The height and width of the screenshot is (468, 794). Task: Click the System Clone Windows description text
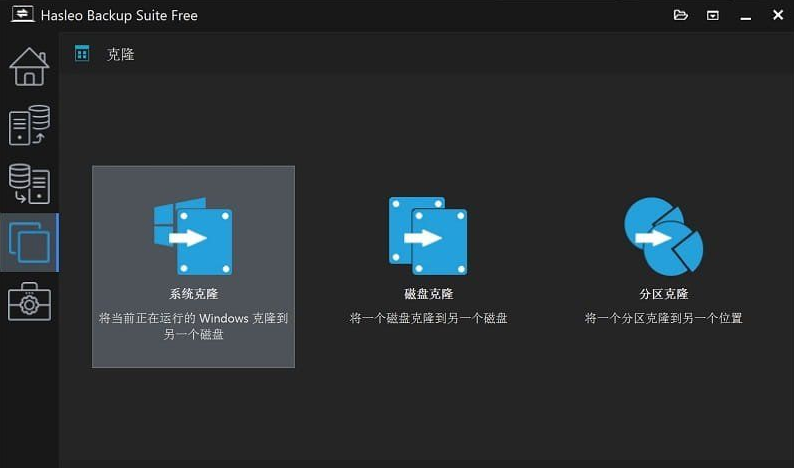(x=193, y=326)
